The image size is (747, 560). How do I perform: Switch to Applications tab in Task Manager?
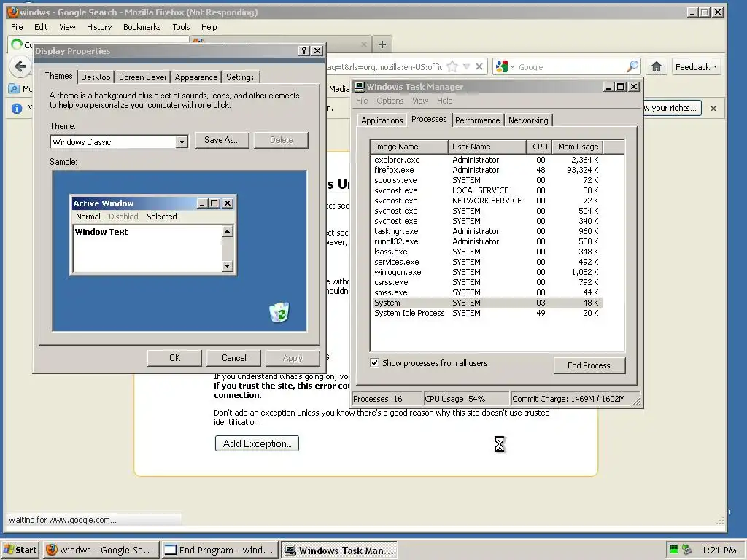click(382, 120)
